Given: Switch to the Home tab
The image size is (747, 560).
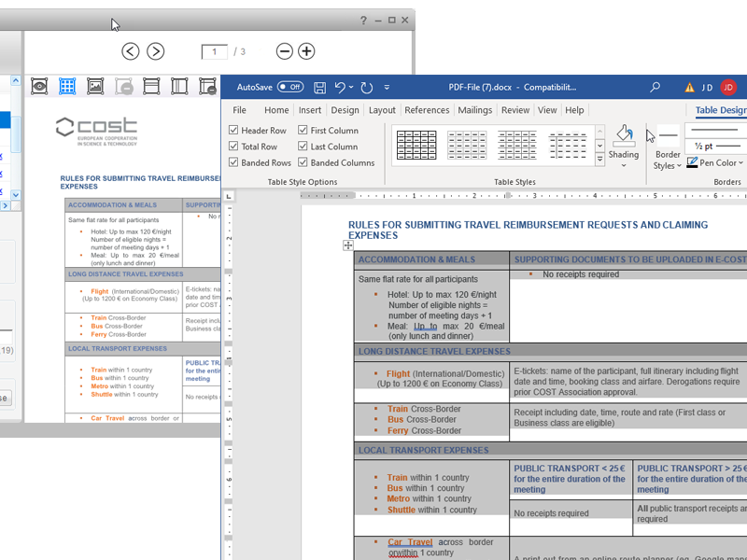Looking at the screenshot, I should click(276, 110).
